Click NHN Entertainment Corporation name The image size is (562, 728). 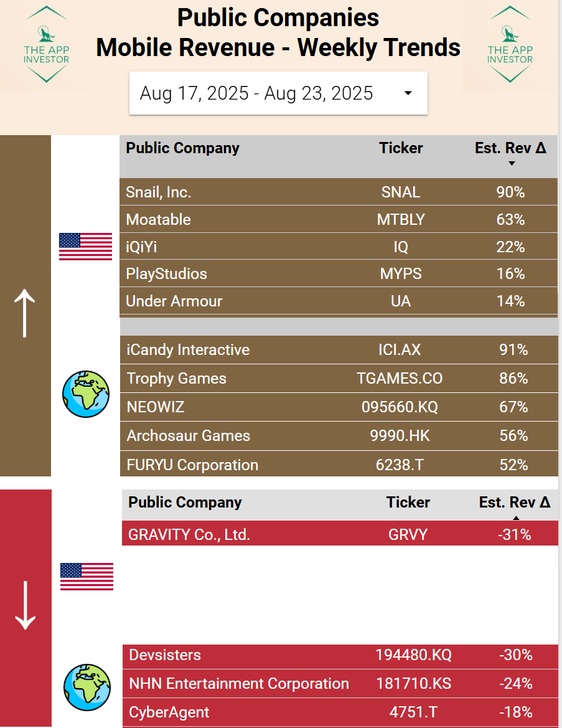tap(239, 683)
